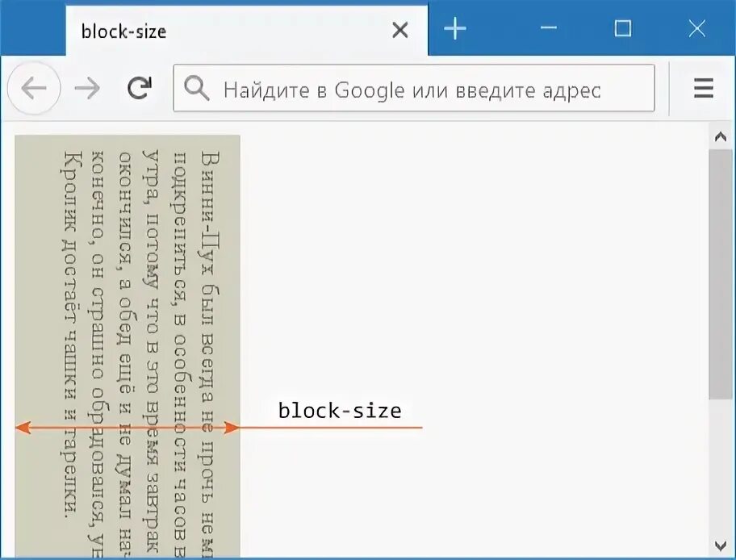Image resolution: width=736 pixels, height=560 pixels.
Task: Maximize the browser window
Action: (623, 28)
